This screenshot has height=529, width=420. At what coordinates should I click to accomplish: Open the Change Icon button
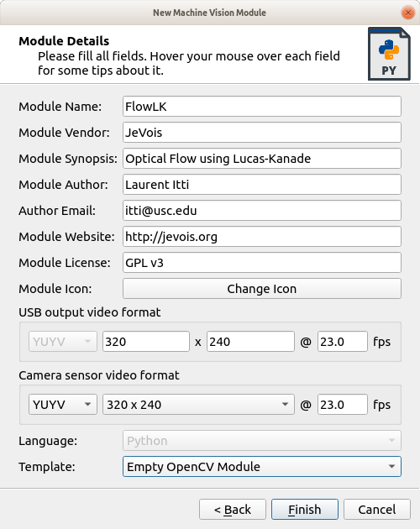tap(262, 289)
